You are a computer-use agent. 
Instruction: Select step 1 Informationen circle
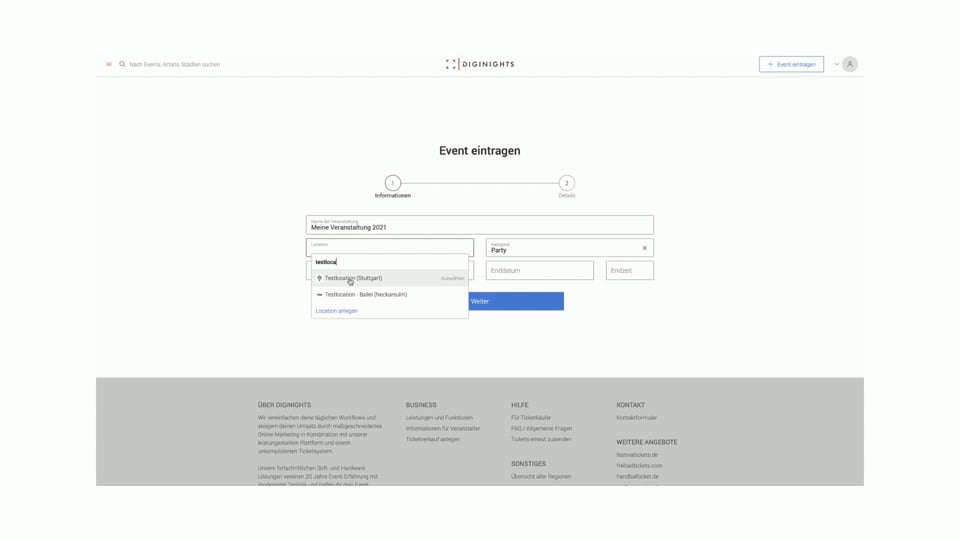coord(392,183)
